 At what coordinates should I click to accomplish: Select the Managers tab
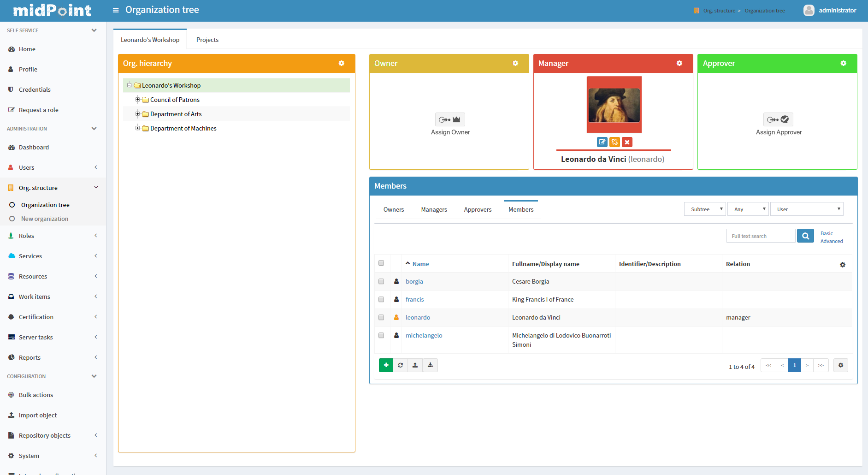pyautogui.click(x=434, y=209)
